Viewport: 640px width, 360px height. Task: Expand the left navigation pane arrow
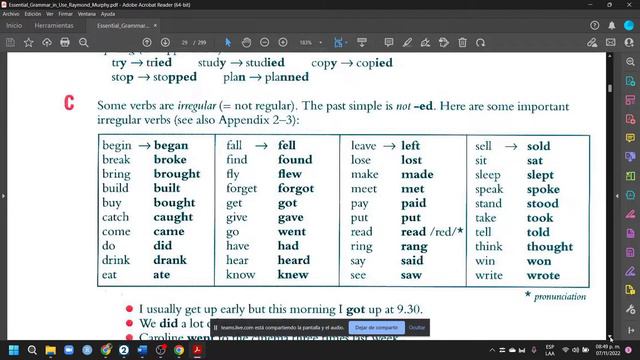[x=3, y=196]
